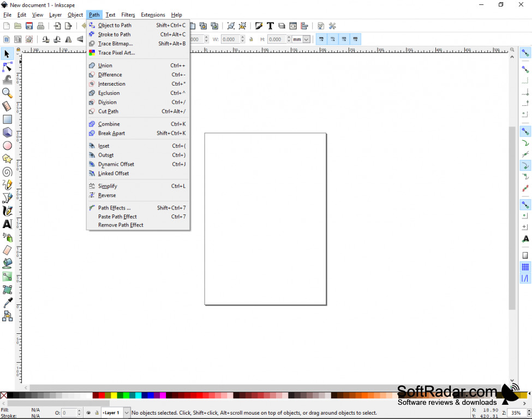Select the Mesh gradient tool
532x419 pixels.
click(7, 290)
